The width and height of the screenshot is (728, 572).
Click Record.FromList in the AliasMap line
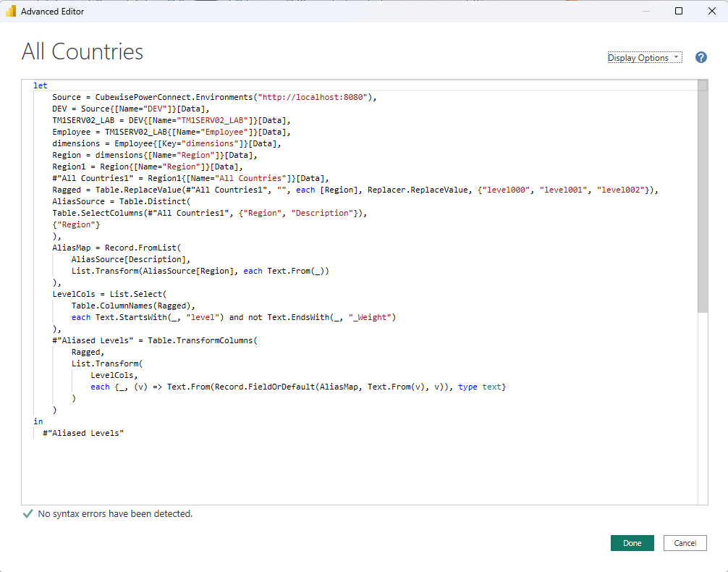140,248
